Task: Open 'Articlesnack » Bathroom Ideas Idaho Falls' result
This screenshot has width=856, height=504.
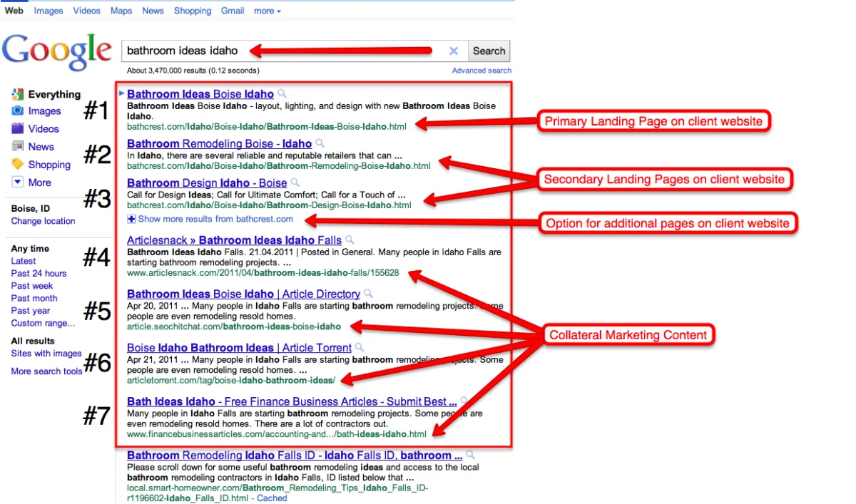Action: [x=234, y=240]
